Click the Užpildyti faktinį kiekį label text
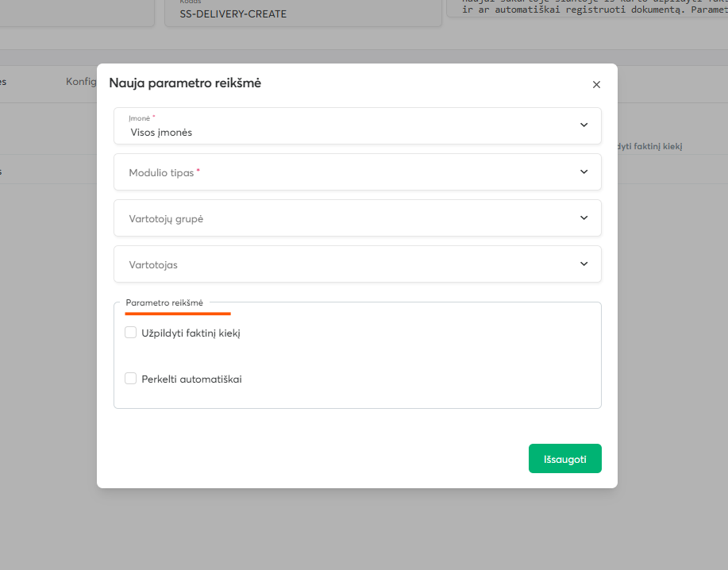 [x=191, y=333]
